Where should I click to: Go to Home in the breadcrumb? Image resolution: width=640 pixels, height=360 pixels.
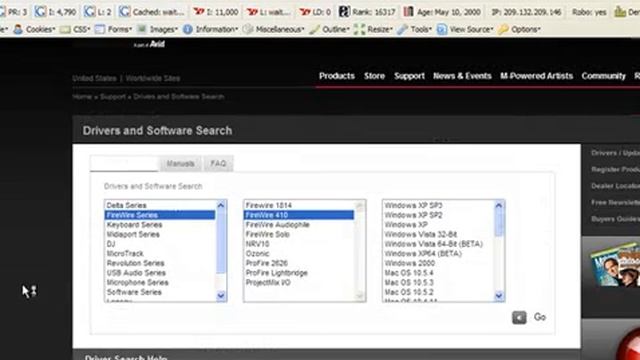pos(82,97)
